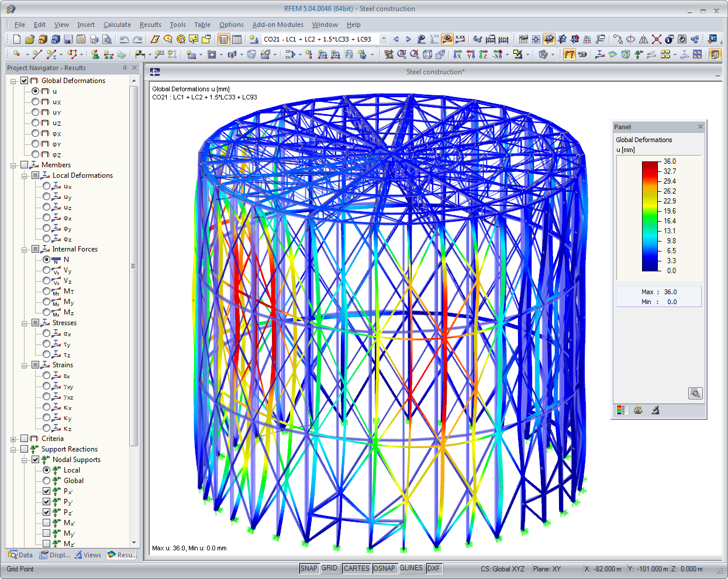
Task: Click the info icon on the upper toolbar
Action: pyautogui.click(x=668, y=39)
